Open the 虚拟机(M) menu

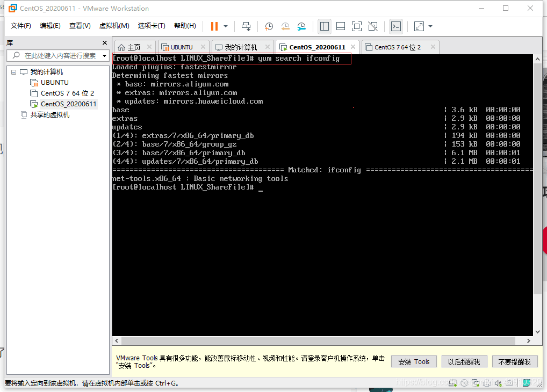(114, 26)
